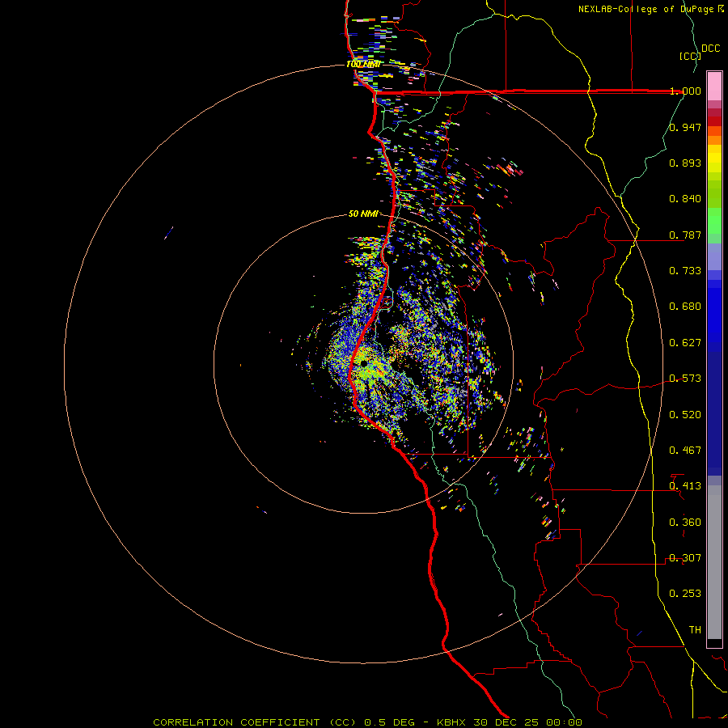This screenshot has width=728, height=728.
Task: Select the 0.840 scale value
Action: [x=685, y=199]
